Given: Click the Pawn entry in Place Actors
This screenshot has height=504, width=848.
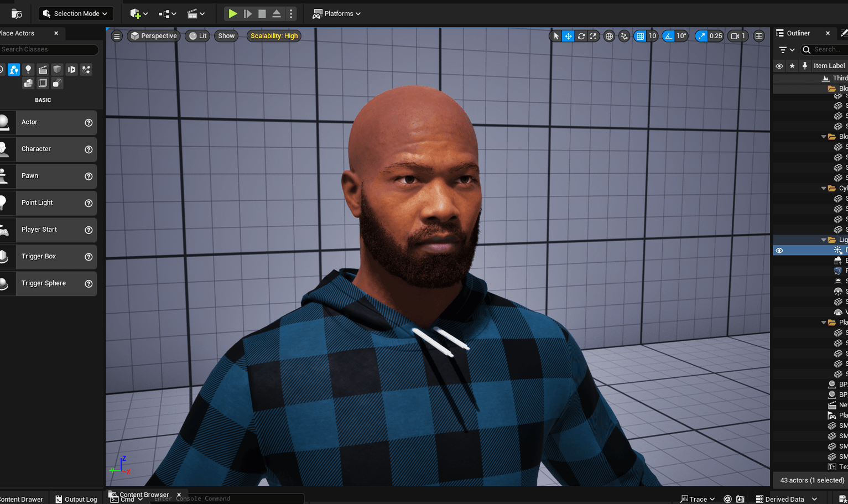Looking at the screenshot, I should pyautogui.click(x=48, y=176).
